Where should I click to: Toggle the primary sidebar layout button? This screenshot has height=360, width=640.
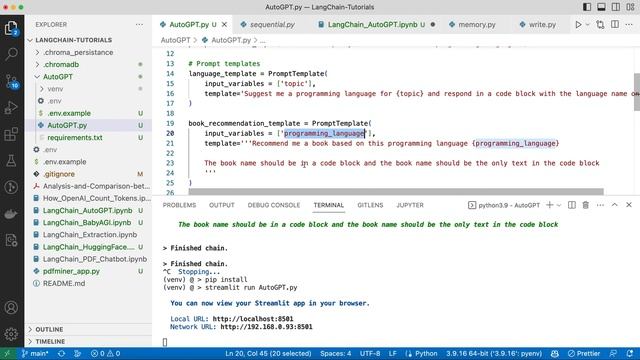point(587,7)
